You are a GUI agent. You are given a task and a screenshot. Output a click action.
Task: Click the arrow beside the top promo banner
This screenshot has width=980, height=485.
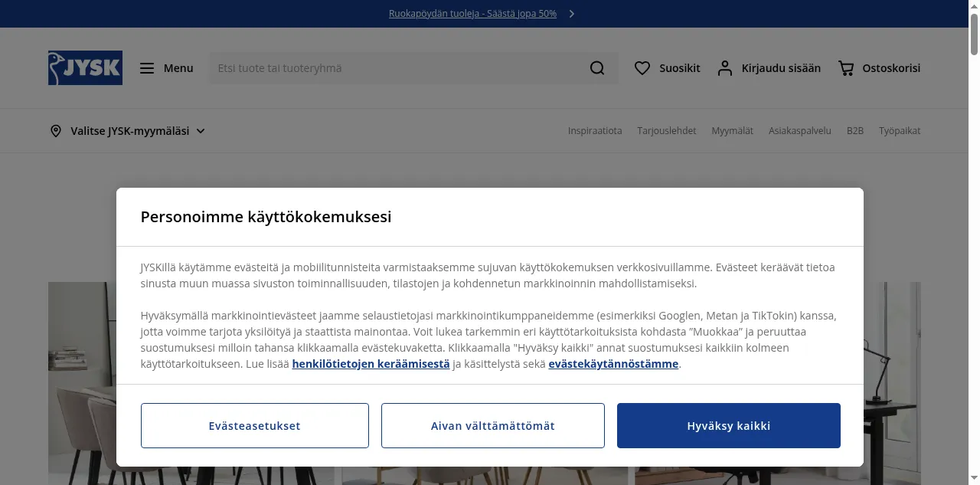tap(571, 14)
